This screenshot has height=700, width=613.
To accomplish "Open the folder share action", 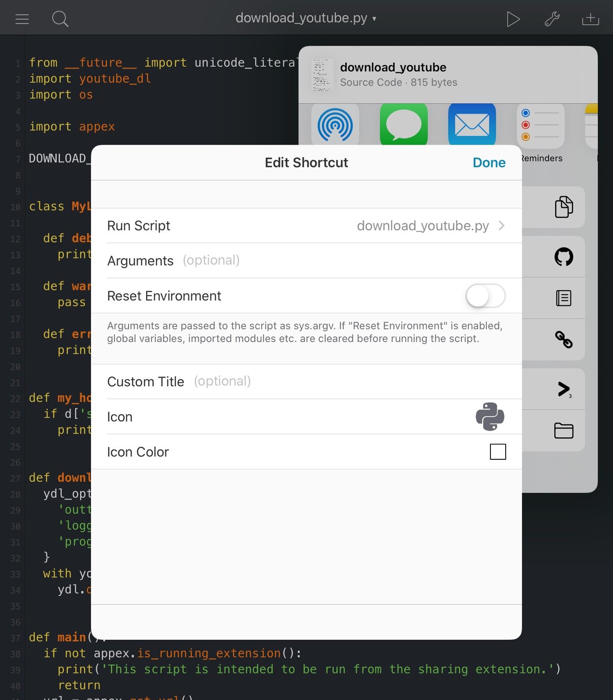I will (x=562, y=431).
